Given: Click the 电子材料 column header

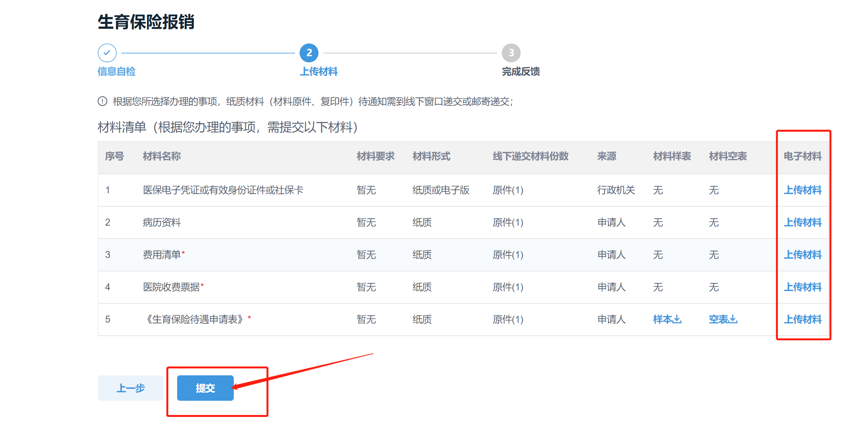Looking at the screenshot, I should coord(803,156).
